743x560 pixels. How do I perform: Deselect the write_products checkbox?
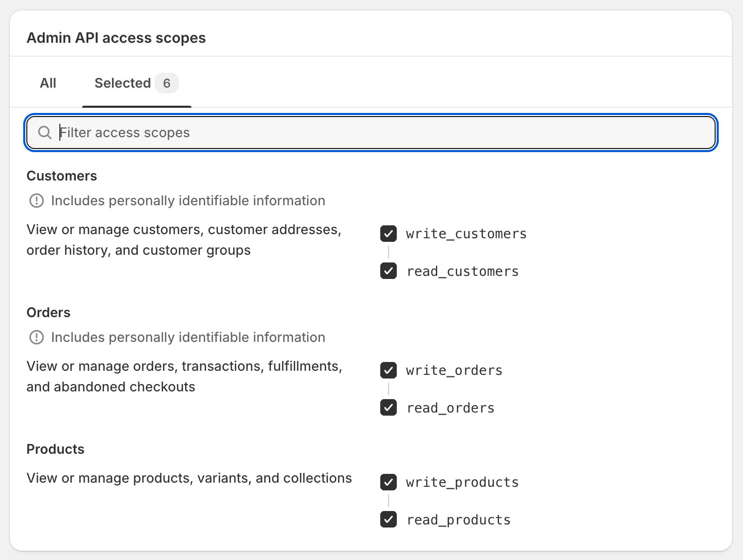click(389, 482)
